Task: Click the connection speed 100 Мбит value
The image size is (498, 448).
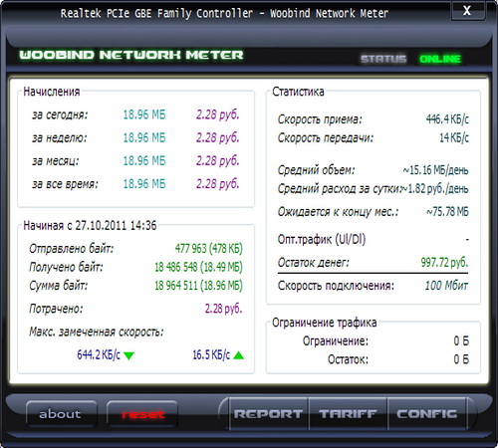Action: tap(446, 286)
